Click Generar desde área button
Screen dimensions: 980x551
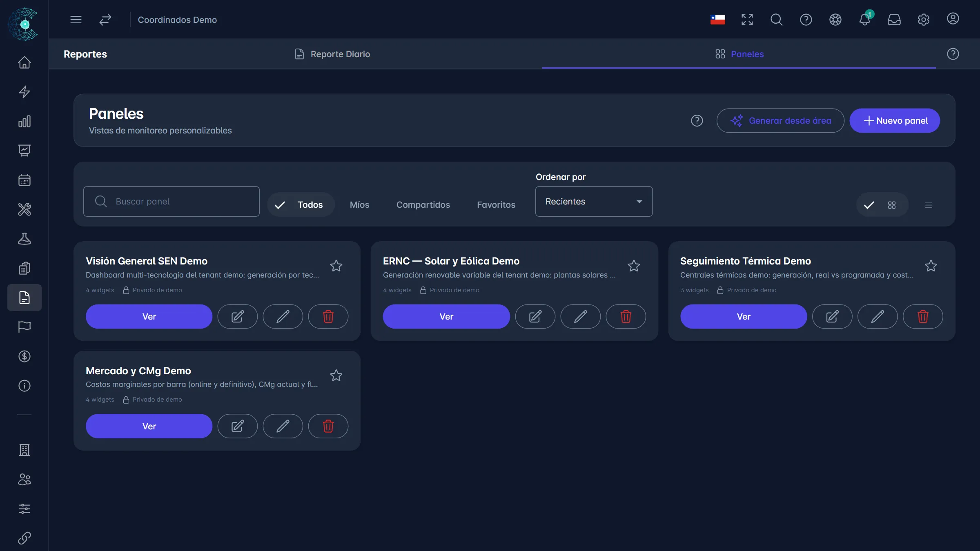pos(780,121)
